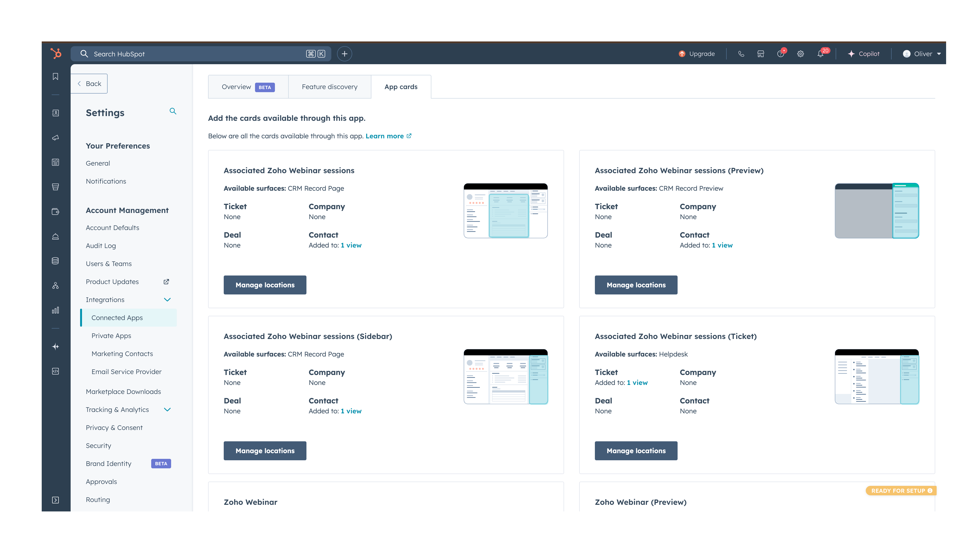Click the plus create button

coord(344,54)
